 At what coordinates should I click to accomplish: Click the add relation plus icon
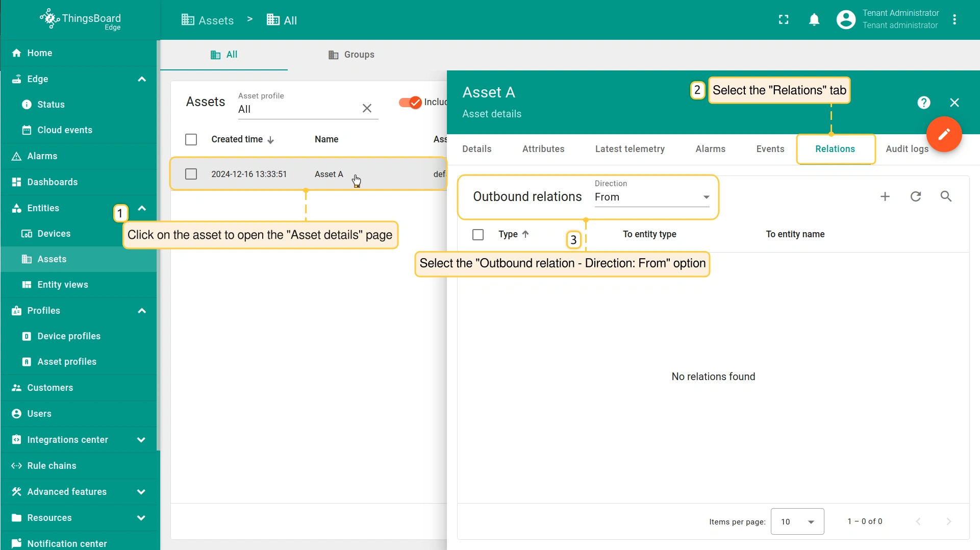[885, 196]
